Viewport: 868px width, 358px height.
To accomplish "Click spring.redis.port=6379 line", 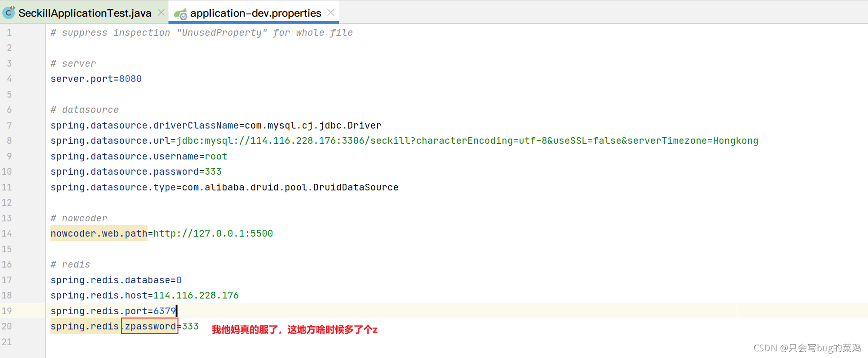I will (113, 311).
